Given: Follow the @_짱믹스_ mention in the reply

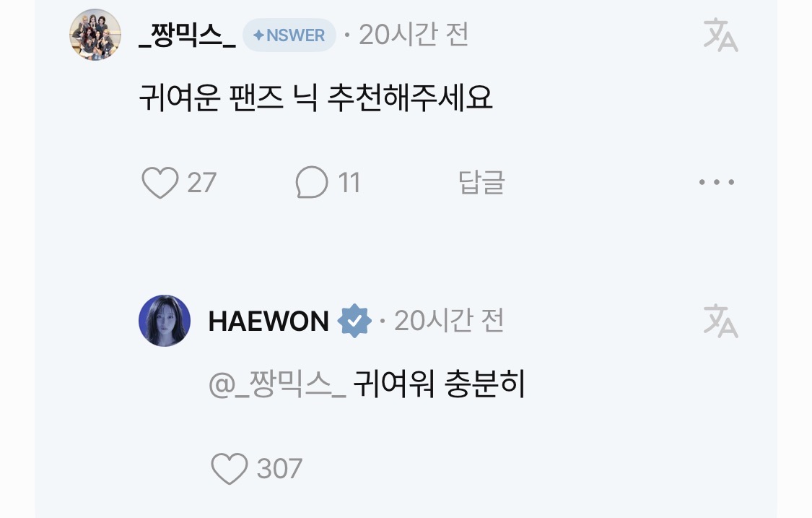Looking at the screenshot, I should tap(277, 384).
